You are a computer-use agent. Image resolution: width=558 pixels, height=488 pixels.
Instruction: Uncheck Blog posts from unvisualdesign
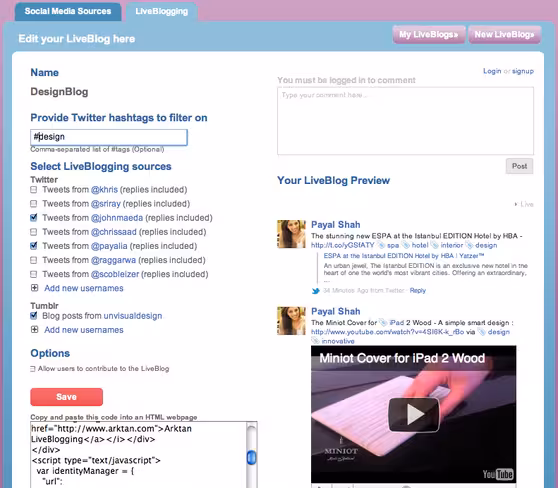[34, 315]
